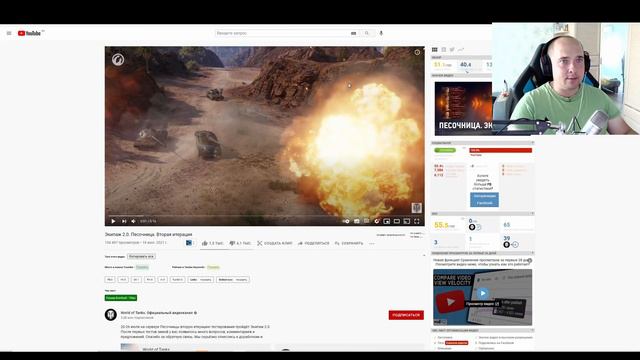Open the three-dots more actions menu
The width and height of the screenshot is (640, 360).
pyautogui.click(x=372, y=243)
